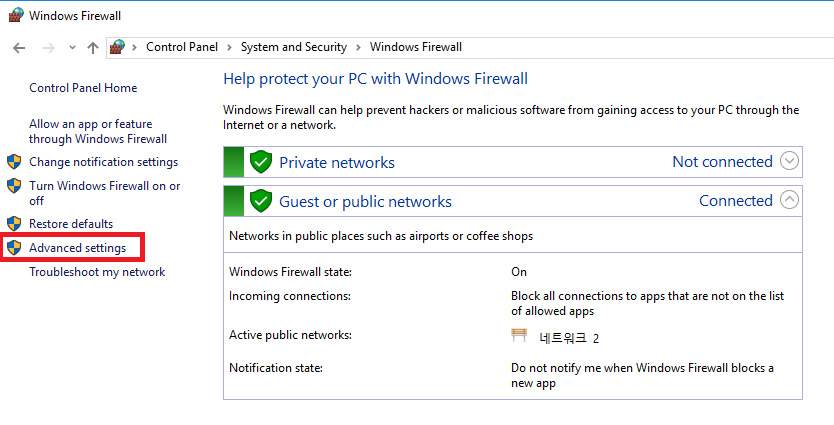Image resolution: width=834 pixels, height=425 pixels.
Task: Collapse the Guest or public networks chevron
Action: coord(789,200)
